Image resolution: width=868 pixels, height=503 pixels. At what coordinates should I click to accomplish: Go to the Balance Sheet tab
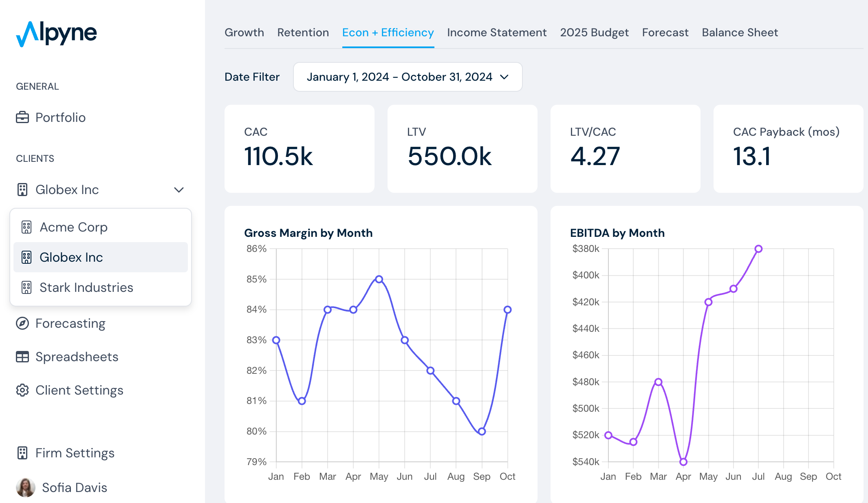click(x=740, y=33)
